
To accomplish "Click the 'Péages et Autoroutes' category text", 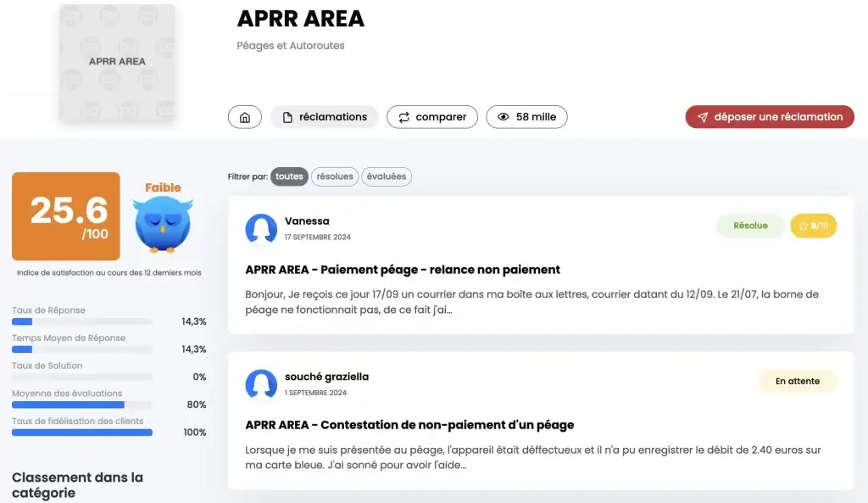I will tap(291, 46).
